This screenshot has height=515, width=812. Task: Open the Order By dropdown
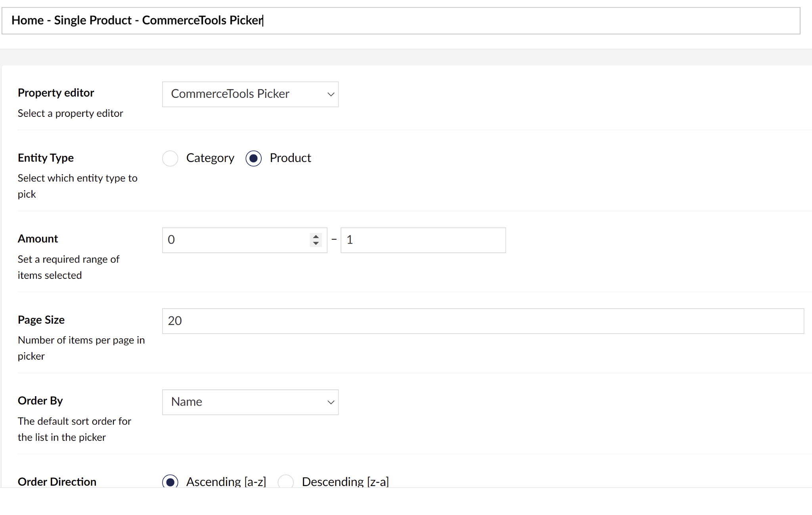250,402
